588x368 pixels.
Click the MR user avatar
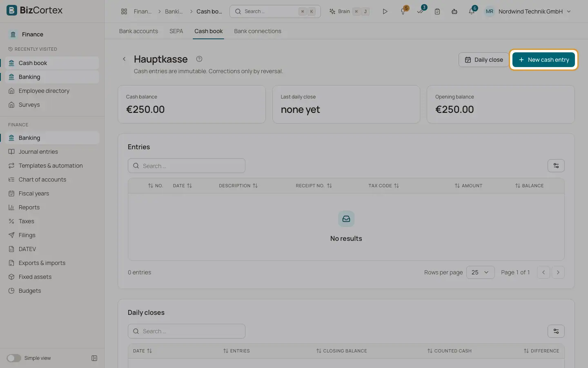pyautogui.click(x=490, y=11)
